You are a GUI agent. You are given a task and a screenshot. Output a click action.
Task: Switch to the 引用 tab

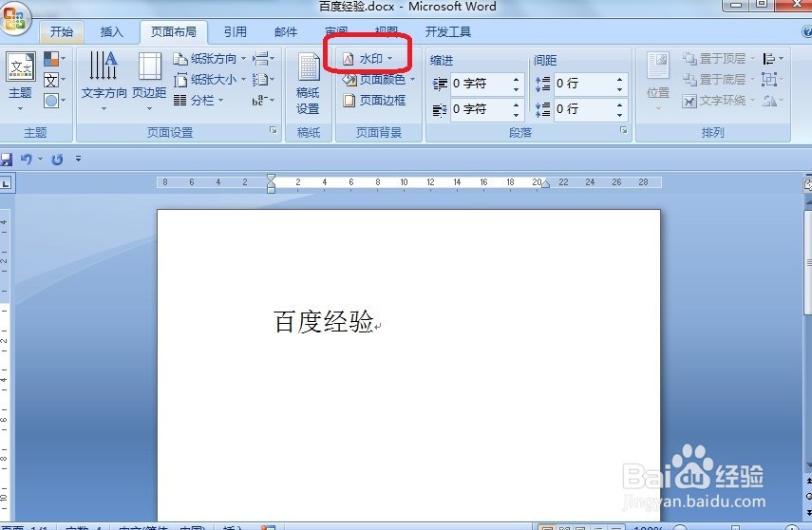pos(236,32)
